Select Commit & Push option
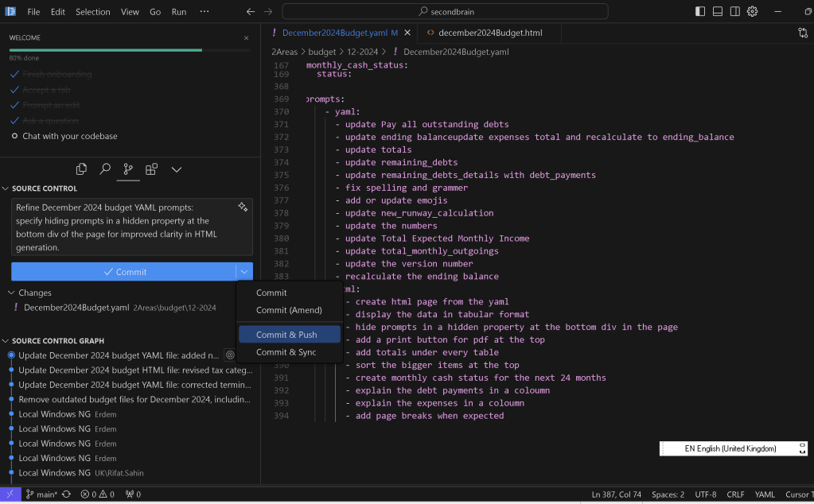The width and height of the screenshot is (814, 504). click(289, 335)
